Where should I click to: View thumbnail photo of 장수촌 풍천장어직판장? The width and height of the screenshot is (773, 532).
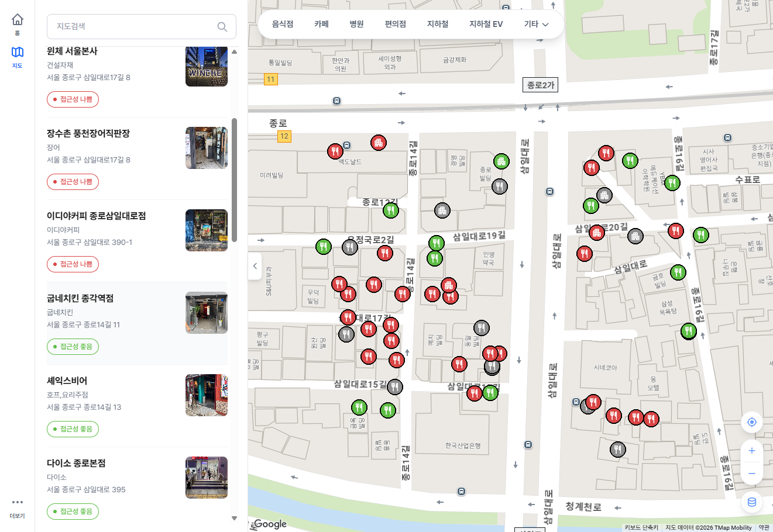pos(207,148)
